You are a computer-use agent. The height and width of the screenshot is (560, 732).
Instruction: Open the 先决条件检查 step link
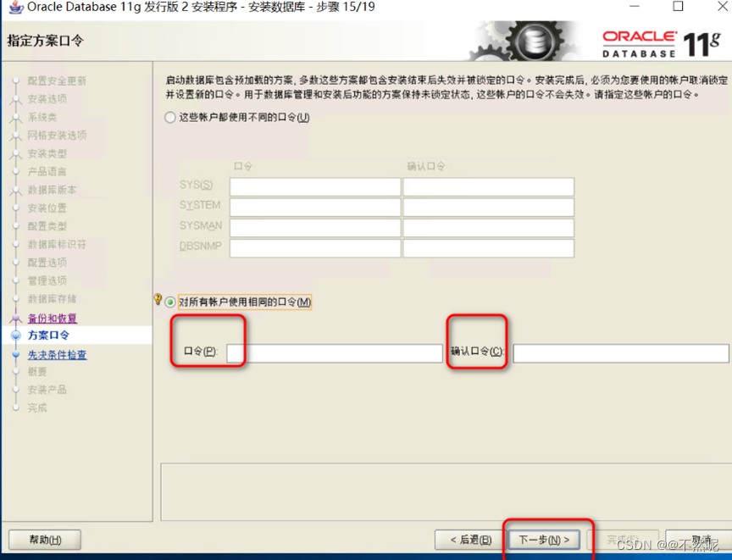pos(57,355)
